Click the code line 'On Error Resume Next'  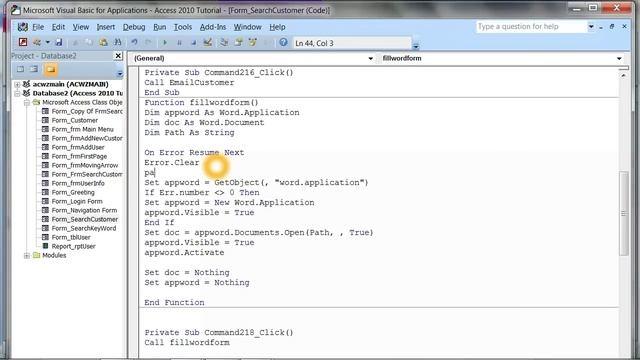pos(194,153)
